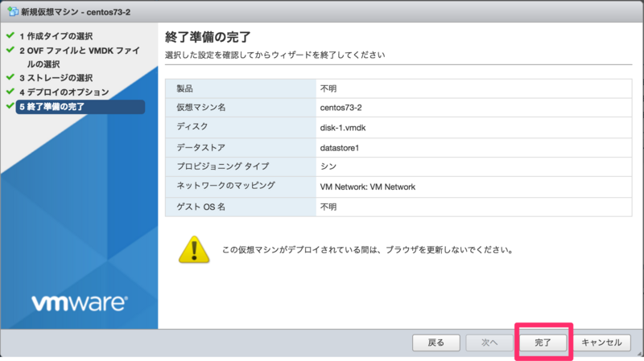Go to step 2 OVF ファイルと VMDK ファイルの選択

[79, 57]
